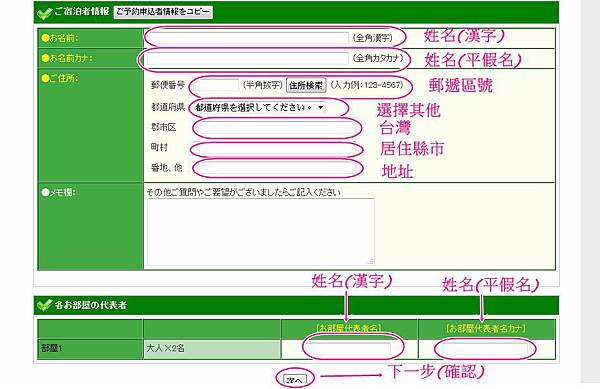Click the お部屋代表者名カナ input for 部屋1
The image size is (600, 389).
(x=485, y=349)
